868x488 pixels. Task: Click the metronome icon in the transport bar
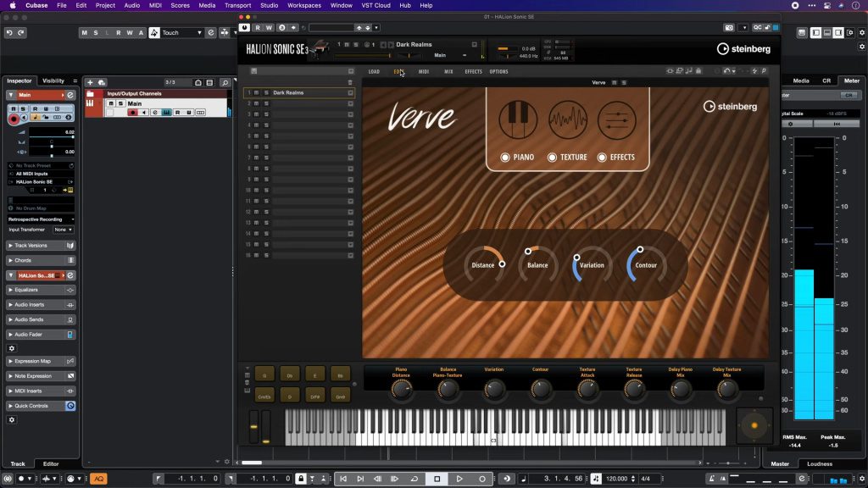(x=505, y=479)
